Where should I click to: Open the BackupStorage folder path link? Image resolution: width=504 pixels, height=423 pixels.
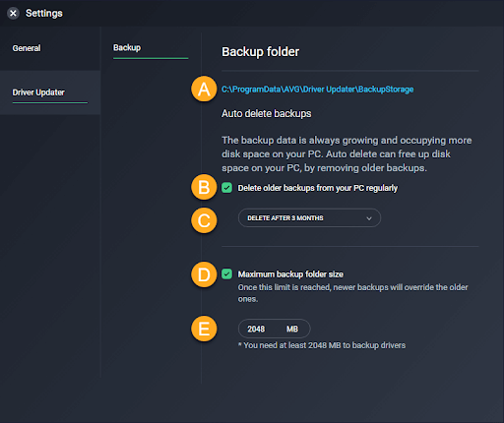click(x=317, y=90)
